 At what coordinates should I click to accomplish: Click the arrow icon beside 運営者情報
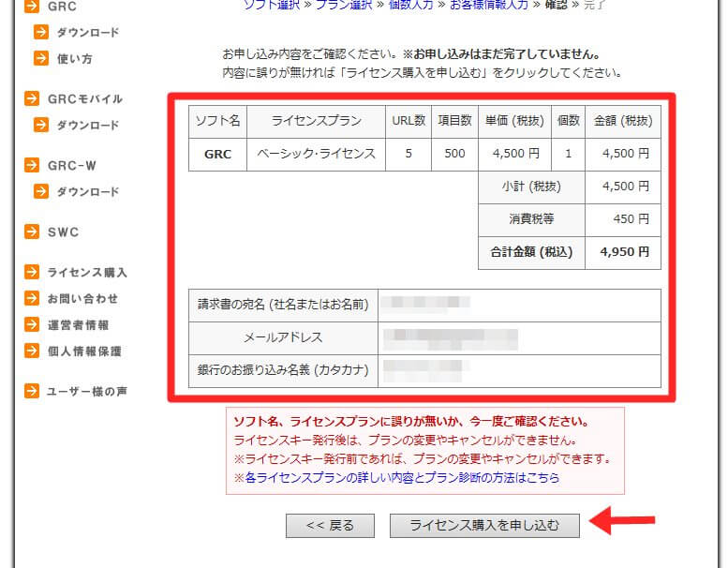click(x=32, y=324)
